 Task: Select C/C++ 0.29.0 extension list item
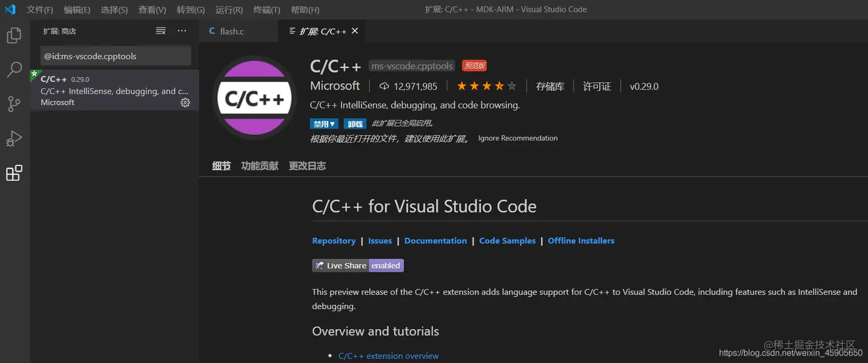pyautogui.click(x=114, y=90)
